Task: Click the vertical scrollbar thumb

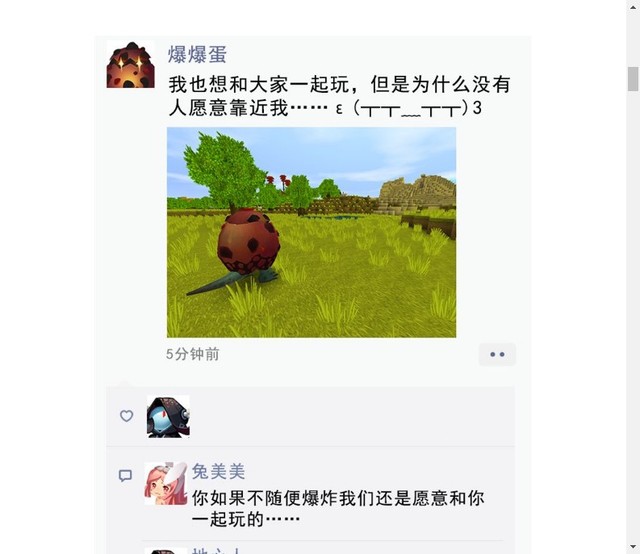Action: pos(633,79)
